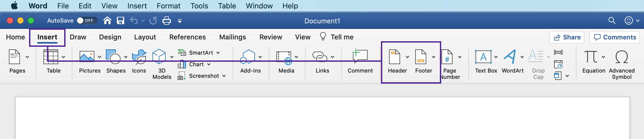Open the Help menu
Image resolution: width=644 pixels, height=139 pixels.
(290, 6)
